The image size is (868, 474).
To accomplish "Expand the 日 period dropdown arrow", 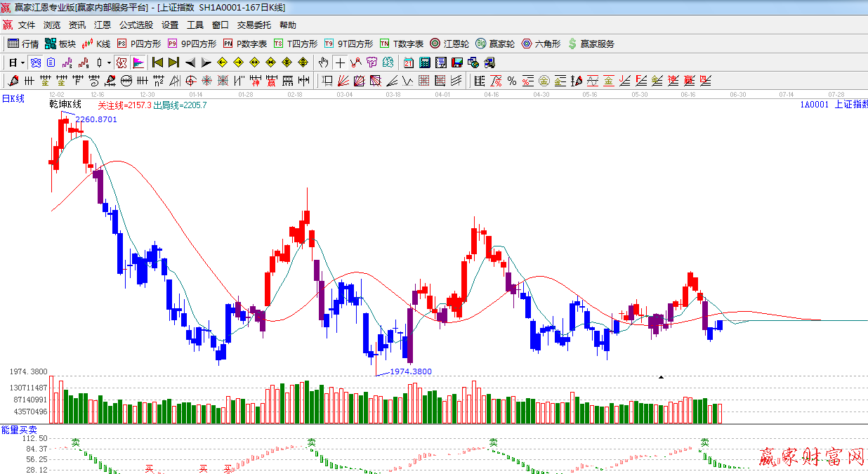I will (x=22, y=62).
